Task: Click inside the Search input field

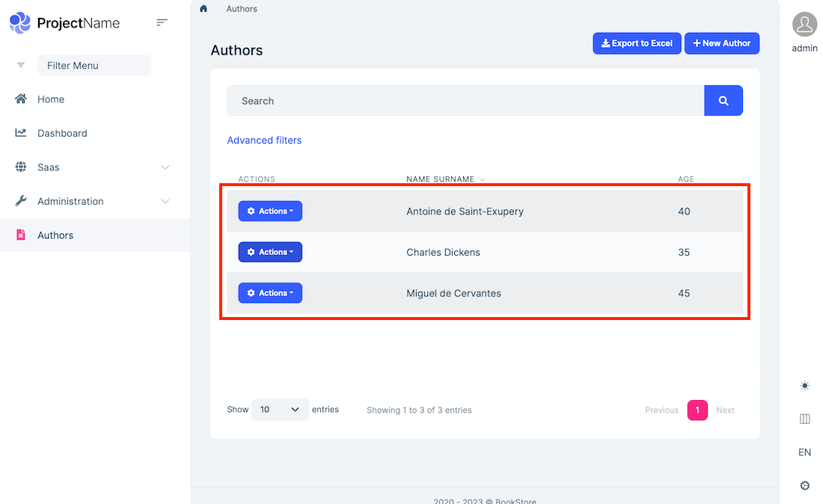Action: click(x=449, y=100)
